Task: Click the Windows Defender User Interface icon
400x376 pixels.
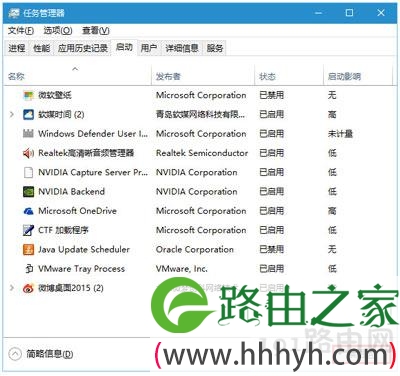Action: pos(29,134)
